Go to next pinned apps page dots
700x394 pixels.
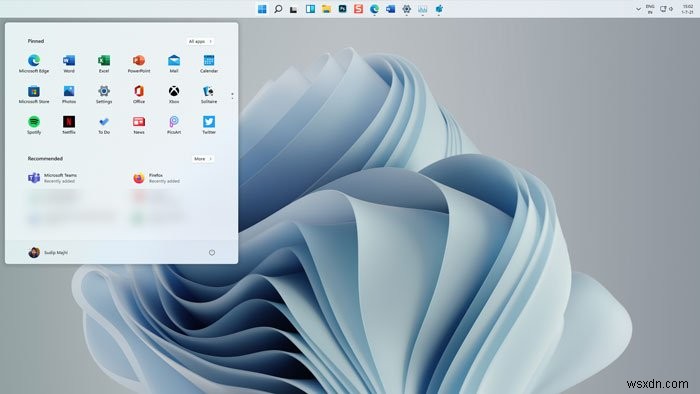tap(232, 95)
